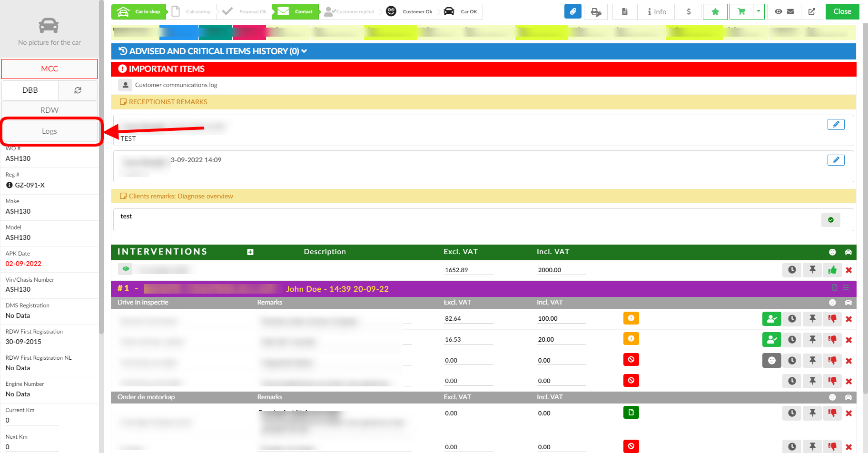This screenshot has width=868, height=453.
Task: Open hamburger menu on purple John Doe bar
Action: point(846,287)
